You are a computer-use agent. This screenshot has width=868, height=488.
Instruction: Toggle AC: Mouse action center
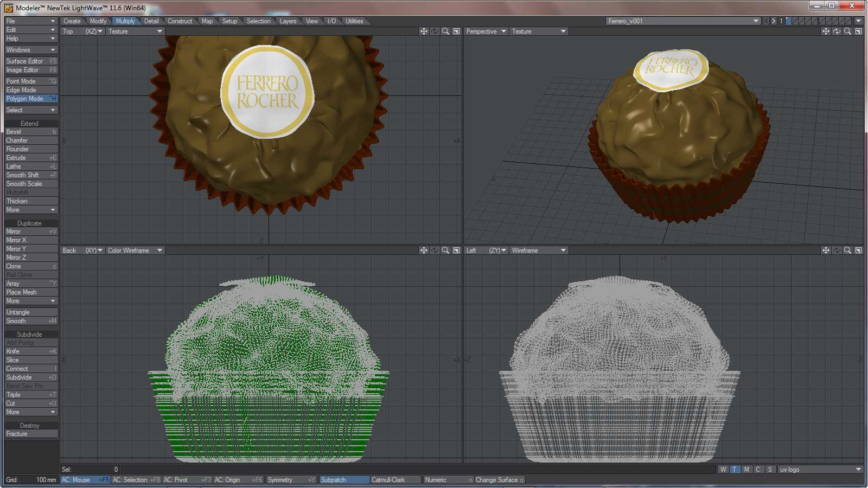pos(85,480)
